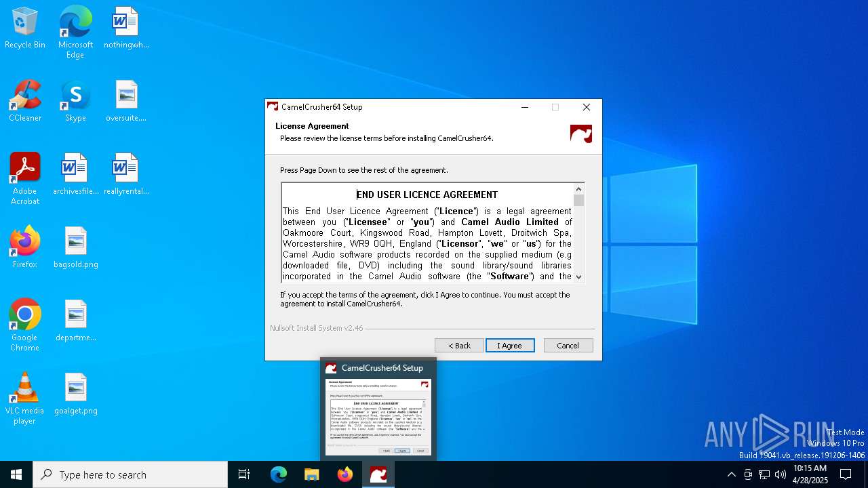Viewport: 868px width, 488px height.
Task: Click the license scrollbar down arrow
Action: [x=578, y=277]
